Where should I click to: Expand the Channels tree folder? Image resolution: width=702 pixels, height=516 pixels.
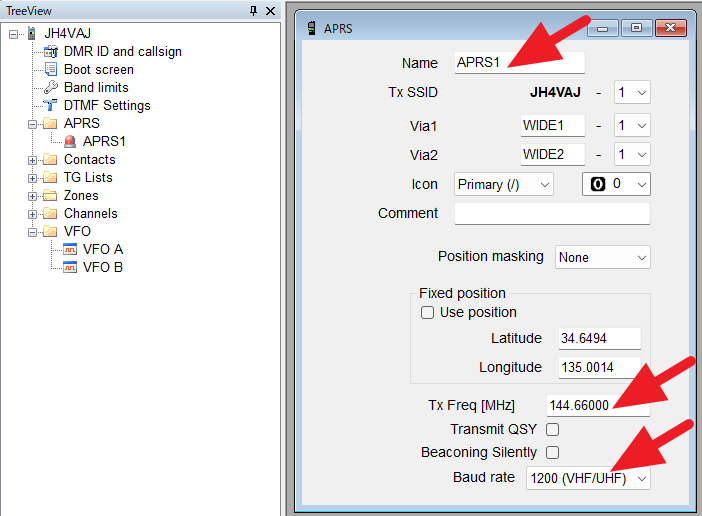(x=33, y=214)
